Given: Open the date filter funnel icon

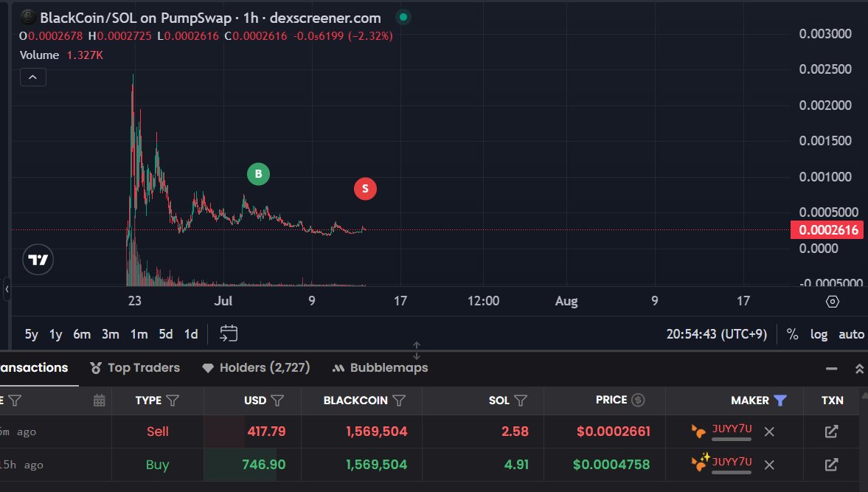Looking at the screenshot, I should click(15, 400).
